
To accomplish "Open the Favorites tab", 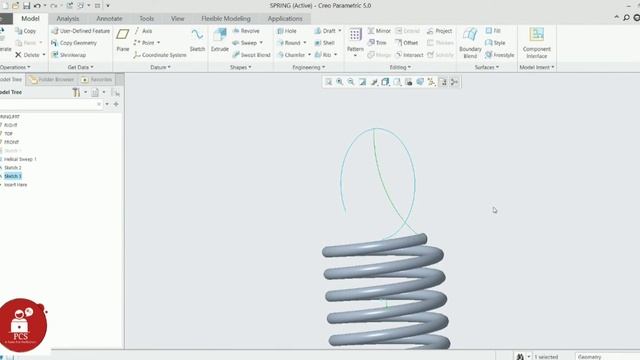I will [97, 80].
